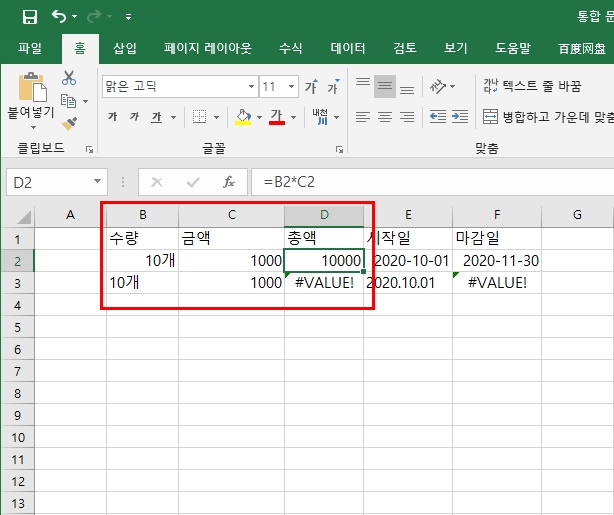This screenshot has width=614, height=515.
Task: Open the text orientation options
Action: [442, 86]
